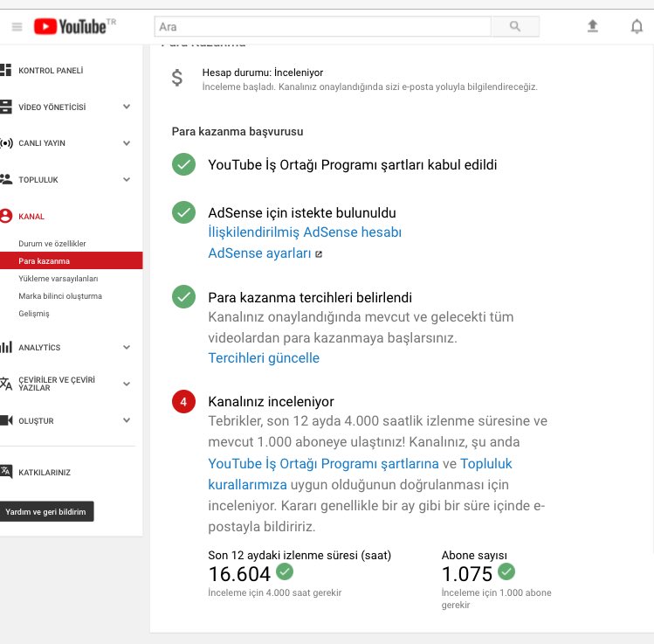This screenshot has height=644, width=654.
Task: Click the red step 4 badge
Action: (x=183, y=401)
